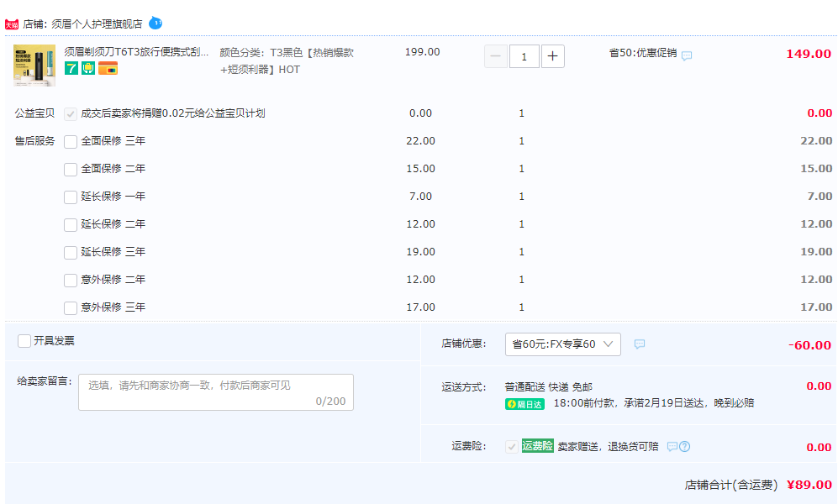Viewport: 838px width, 504px height.
Task: Click the orange credit card payment icon
Action: coord(108,68)
